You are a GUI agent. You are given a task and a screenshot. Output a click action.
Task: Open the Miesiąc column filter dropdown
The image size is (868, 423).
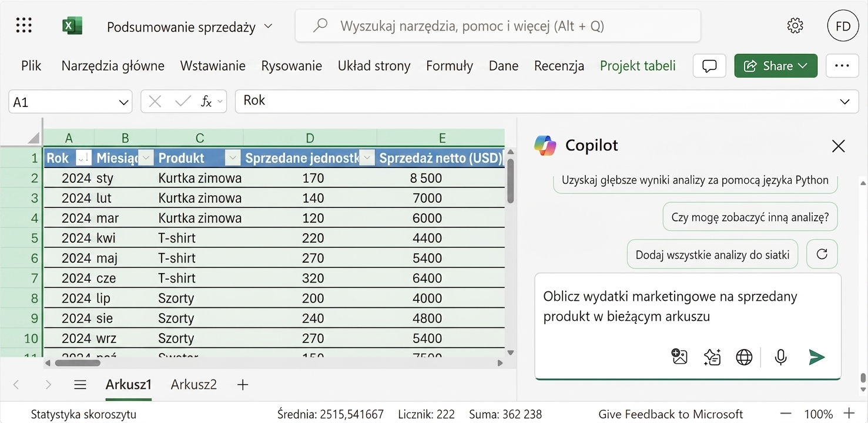pos(146,157)
